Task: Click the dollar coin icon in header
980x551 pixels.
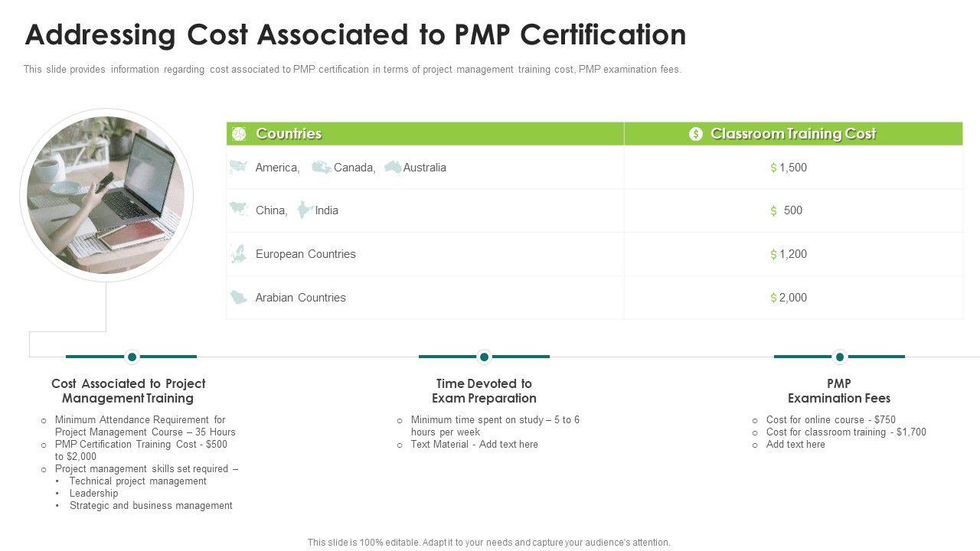Action: [x=695, y=134]
